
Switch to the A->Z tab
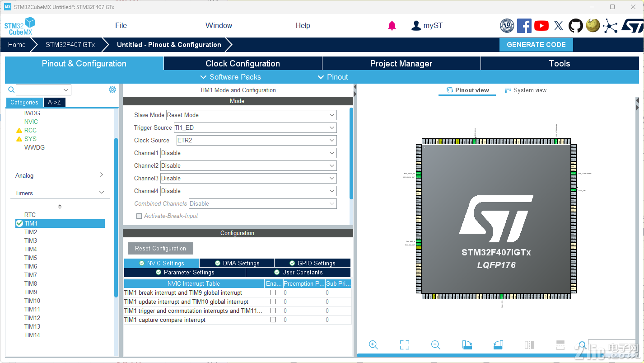pyautogui.click(x=54, y=102)
